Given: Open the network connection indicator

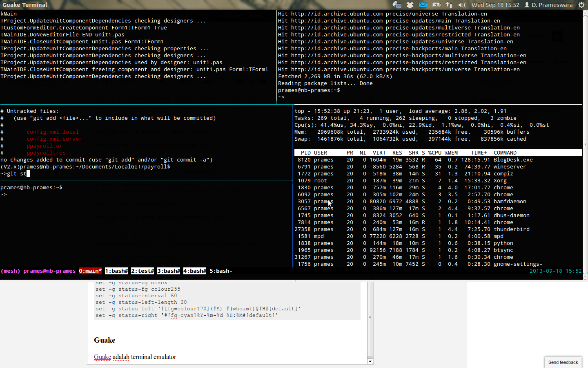Looking at the screenshot, I should (449, 5).
